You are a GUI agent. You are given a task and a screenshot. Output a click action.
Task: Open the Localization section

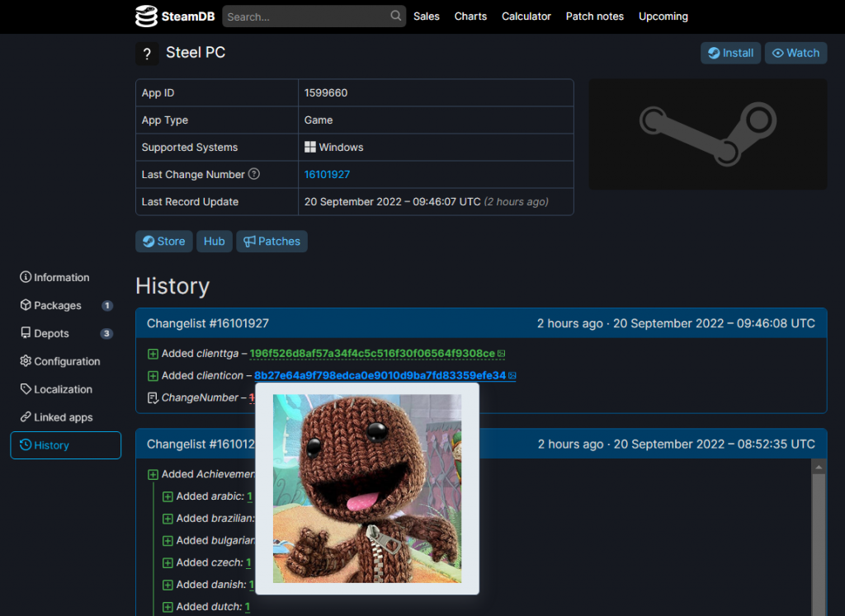pos(66,389)
